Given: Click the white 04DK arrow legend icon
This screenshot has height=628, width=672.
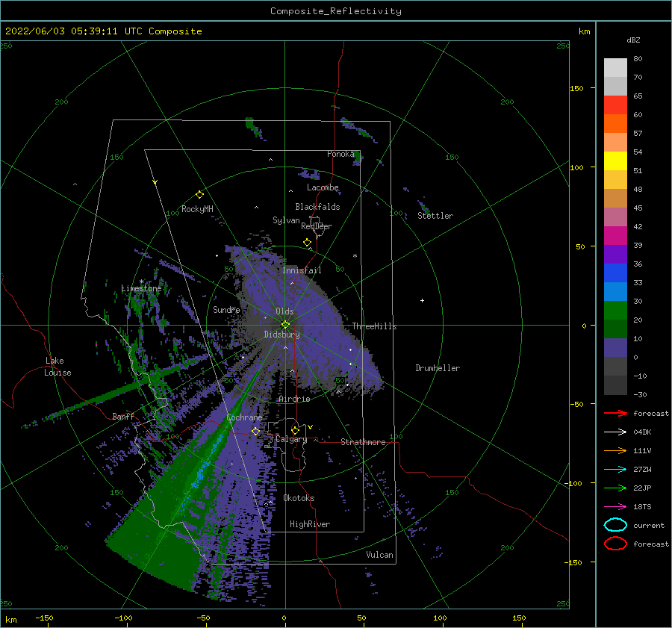Looking at the screenshot, I should pos(615,432).
